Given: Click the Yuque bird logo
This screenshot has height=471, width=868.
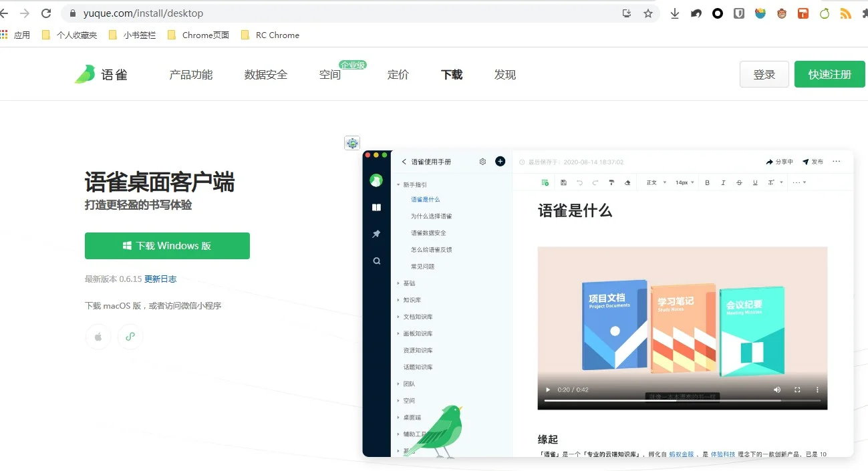Looking at the screenshot, I should tap(85, 74).
